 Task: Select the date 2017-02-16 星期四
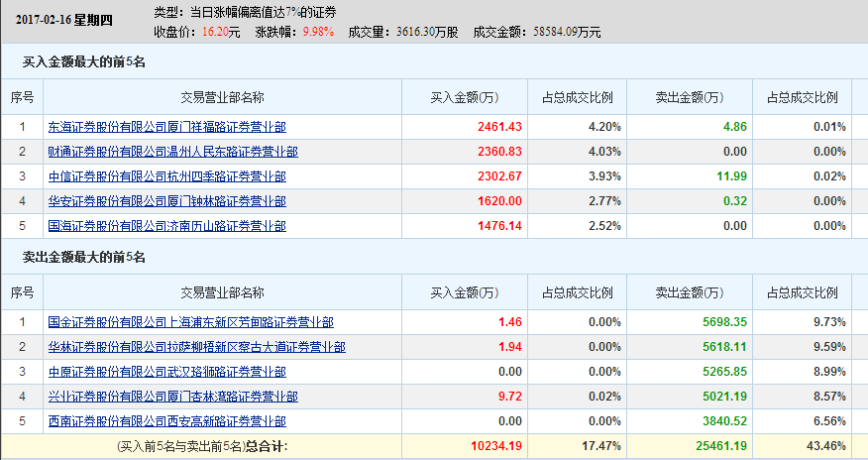(64, 21)
